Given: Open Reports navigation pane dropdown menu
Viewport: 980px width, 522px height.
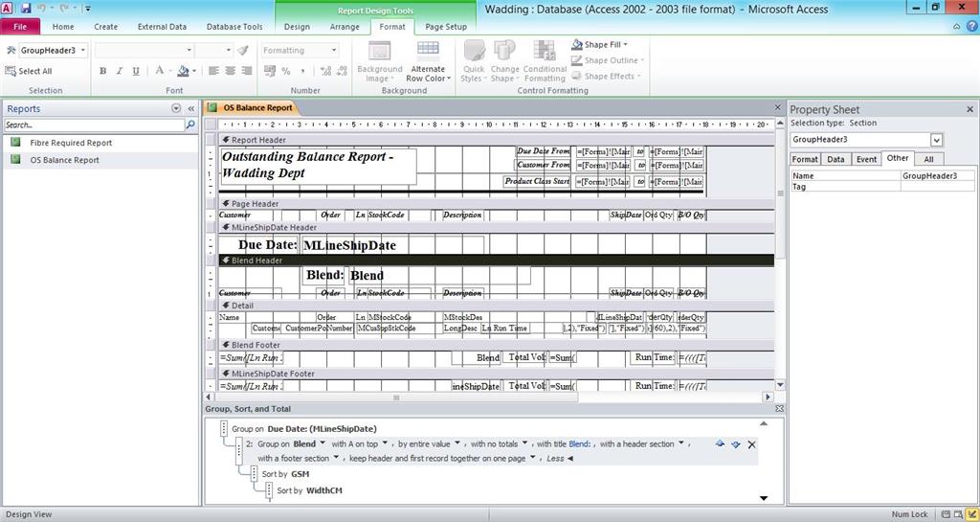Looking at the screenshot, I should [176, 109].
